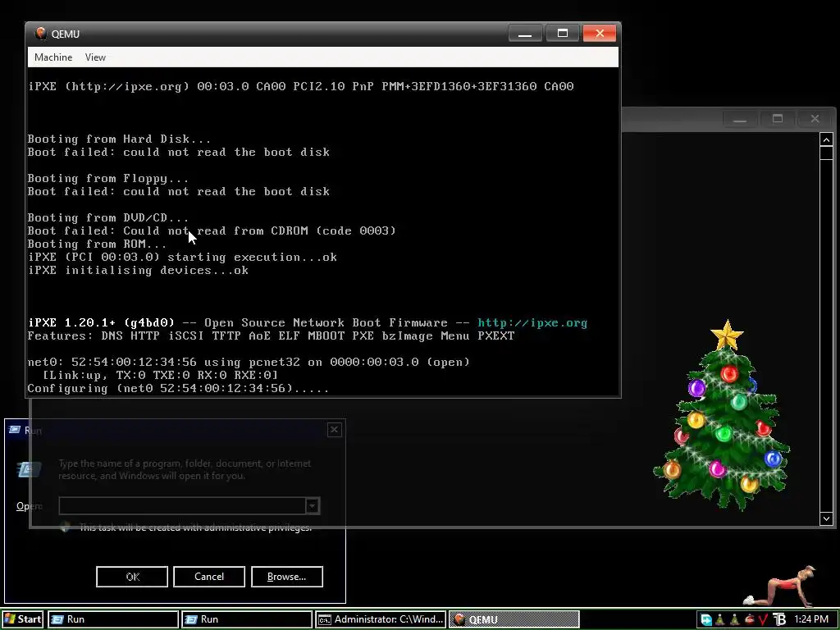This screenshot has width=840, height=630.
Task: Click Browse... in the Run dialog
Action: point(286,577)
